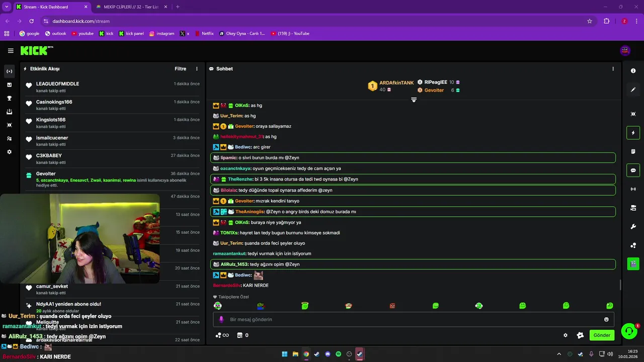Viewport: 644px width, 362px height.
Task: Click the broadcast signal icon in the right sidebar
Action: coord(633,189)
